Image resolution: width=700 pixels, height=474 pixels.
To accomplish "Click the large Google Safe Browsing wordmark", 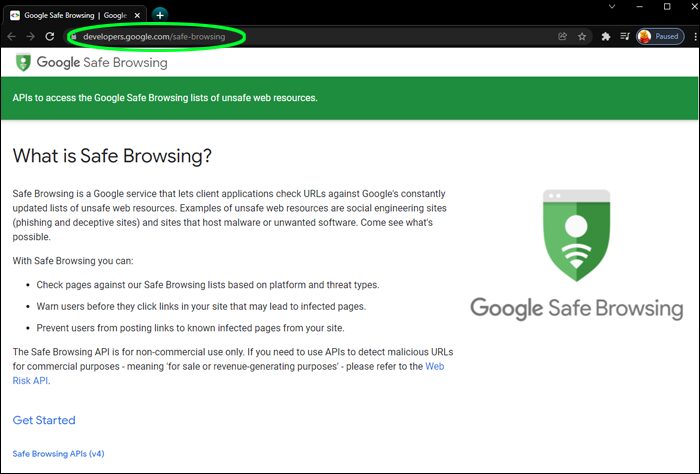I will [576, 308].
